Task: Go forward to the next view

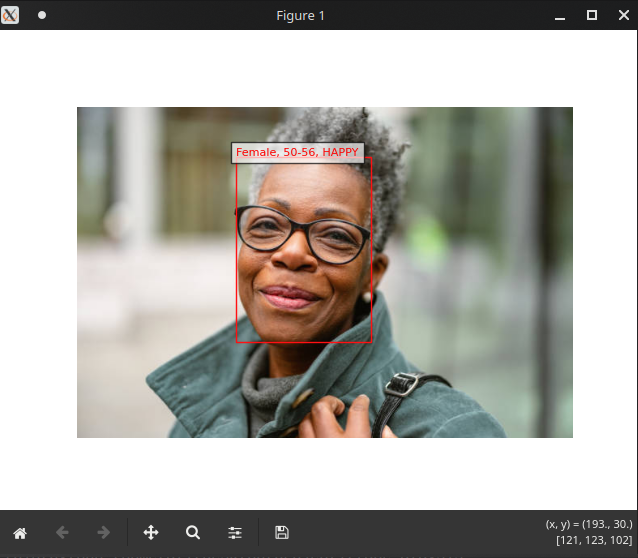Action: pos(104,533)
